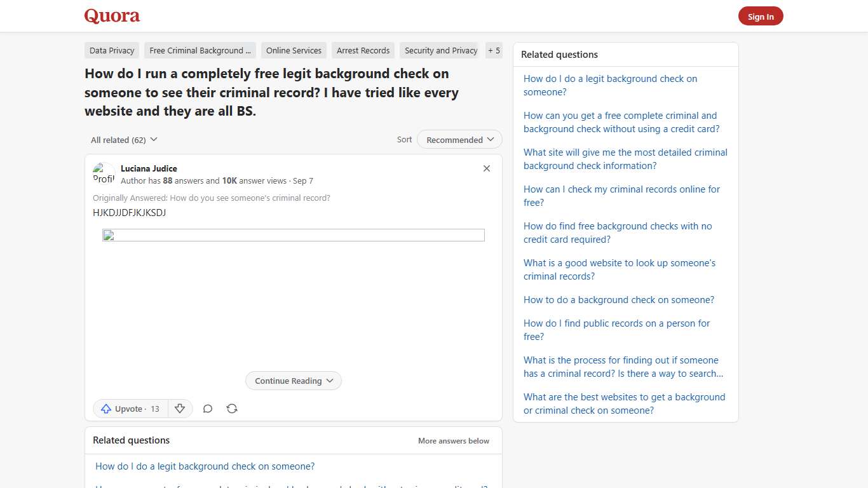868x488 pixels.
Task: Open 'How to do a background check on someone?'
Action: pos(618,299)
